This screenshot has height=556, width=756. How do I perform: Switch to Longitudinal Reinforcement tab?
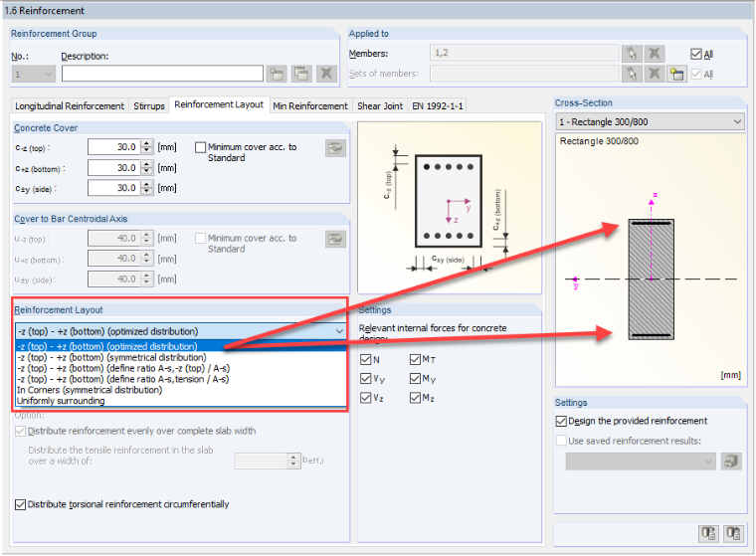[x=70, y=105]
